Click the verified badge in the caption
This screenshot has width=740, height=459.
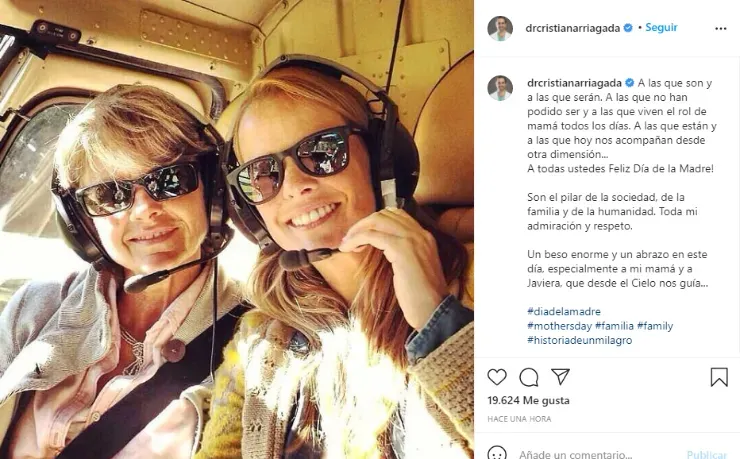[630, 83]
